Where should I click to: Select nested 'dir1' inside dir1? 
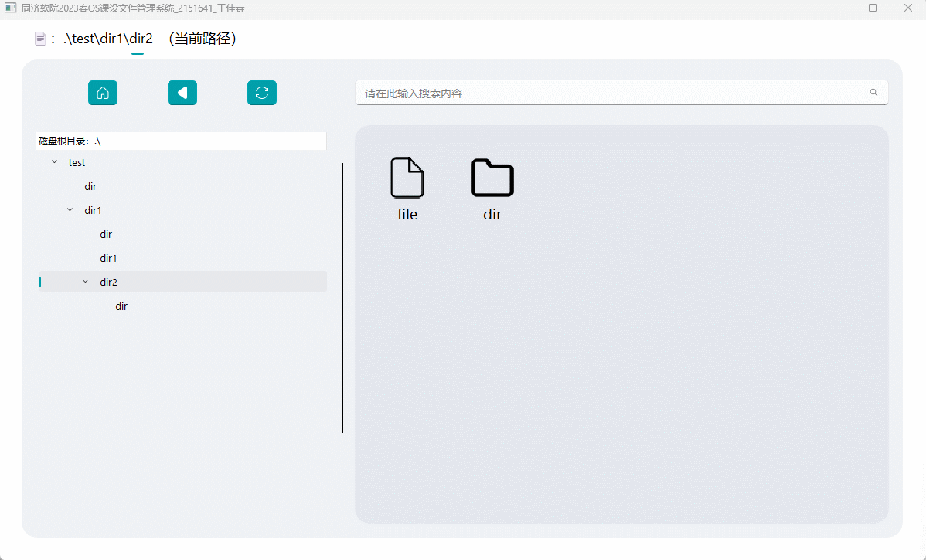[109, 258]
